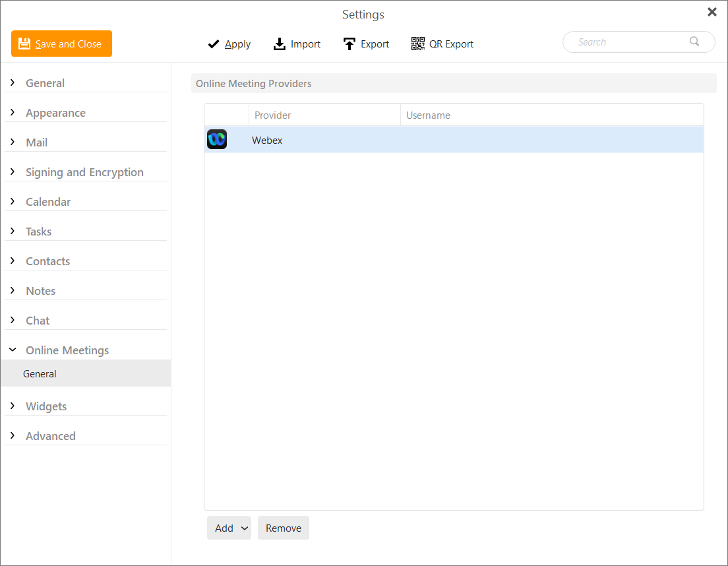
Task: Focus the Search settings field
Action: (630, 42)
